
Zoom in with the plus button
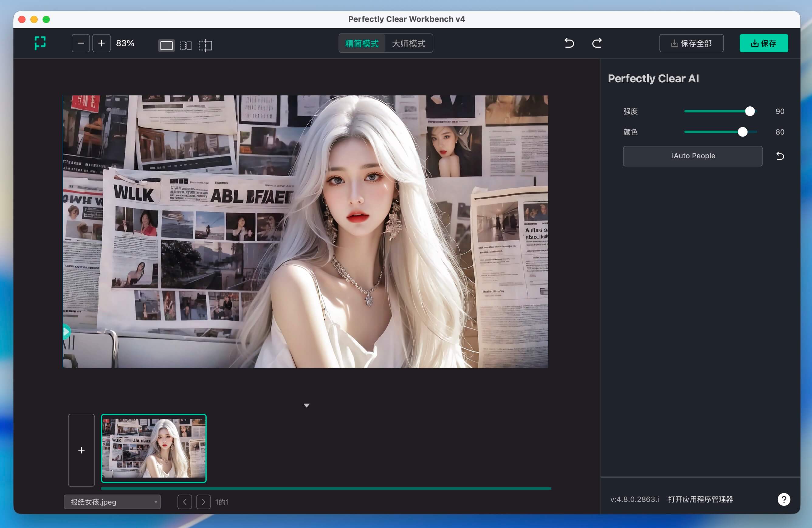101,43
